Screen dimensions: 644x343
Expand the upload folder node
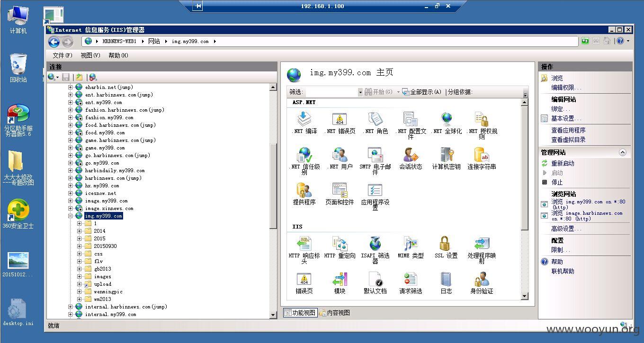coord(80,284)
